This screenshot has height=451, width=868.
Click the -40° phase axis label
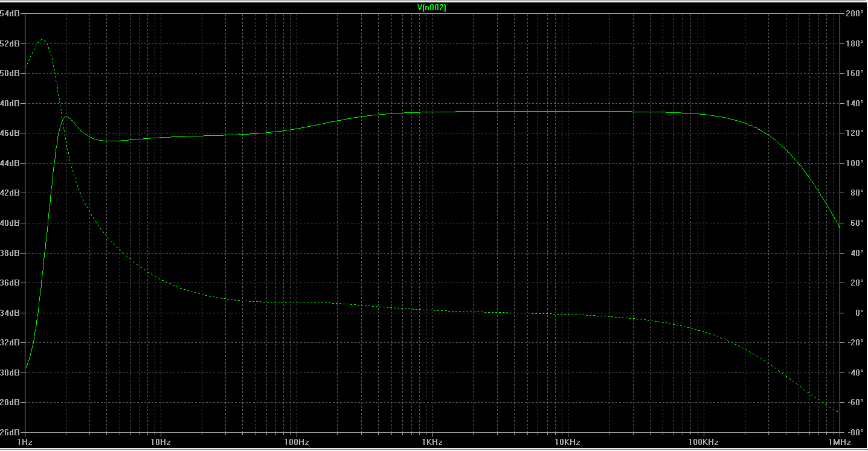855,373
